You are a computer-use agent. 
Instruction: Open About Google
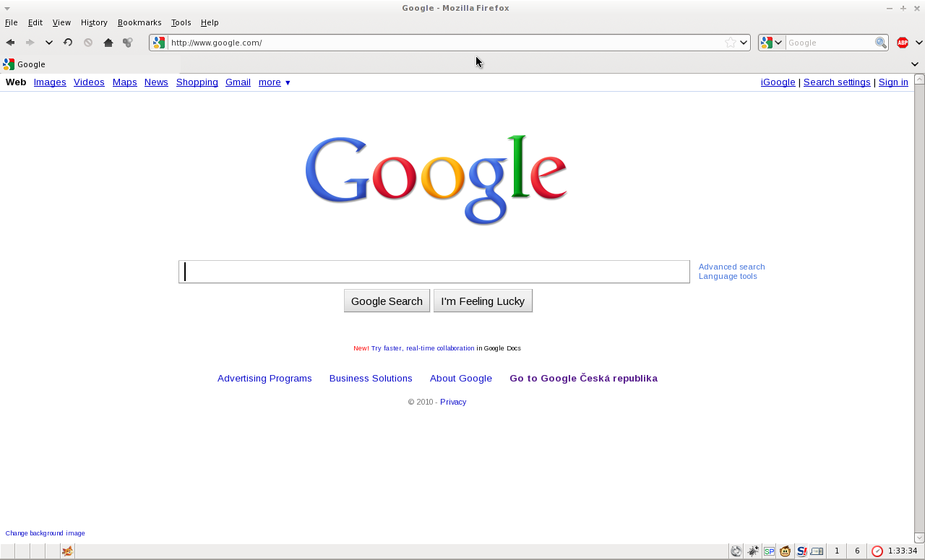461,379
